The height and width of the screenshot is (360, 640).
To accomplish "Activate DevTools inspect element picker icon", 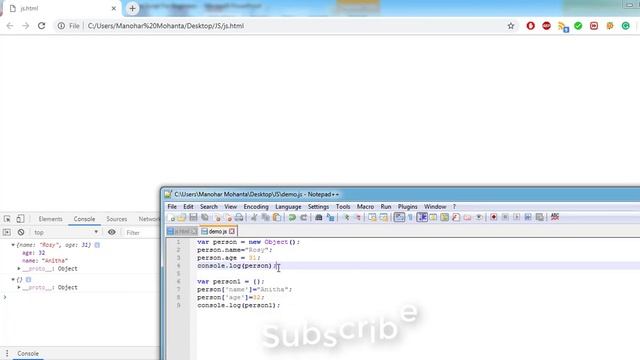I will pyautogui.click(x=7, y=219).
